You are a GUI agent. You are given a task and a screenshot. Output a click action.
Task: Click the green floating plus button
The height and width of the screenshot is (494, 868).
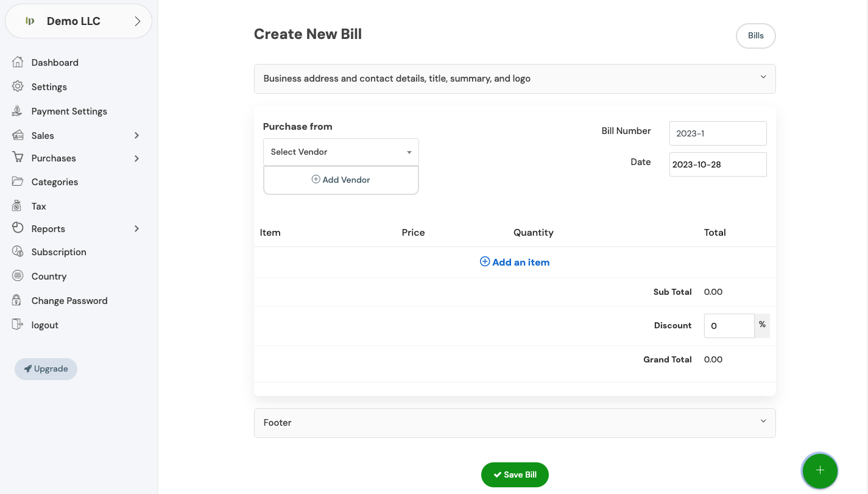click(x=820, y=470)
